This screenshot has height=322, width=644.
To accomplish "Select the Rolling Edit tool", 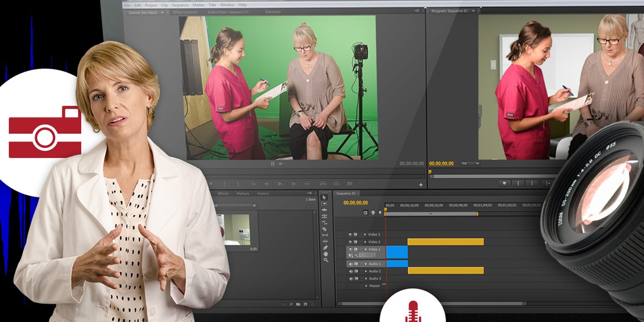I will 325,216.
